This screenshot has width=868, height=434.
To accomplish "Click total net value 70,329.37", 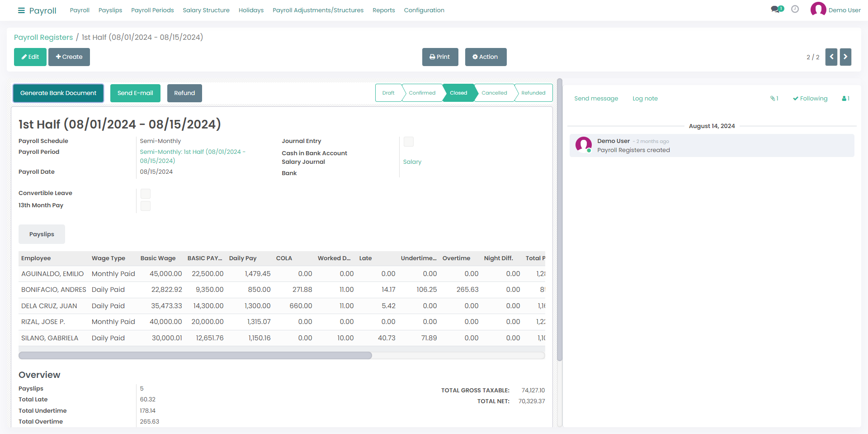I will [532, 401].
